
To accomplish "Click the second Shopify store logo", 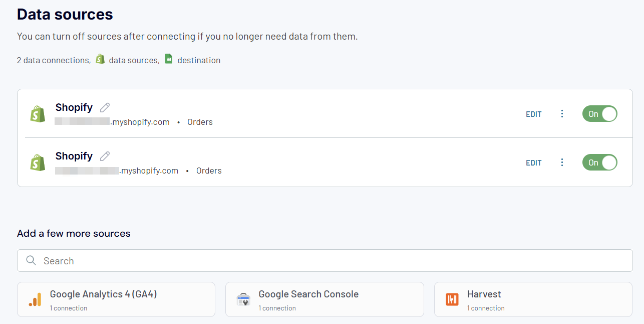I will (x=38, y=163).
